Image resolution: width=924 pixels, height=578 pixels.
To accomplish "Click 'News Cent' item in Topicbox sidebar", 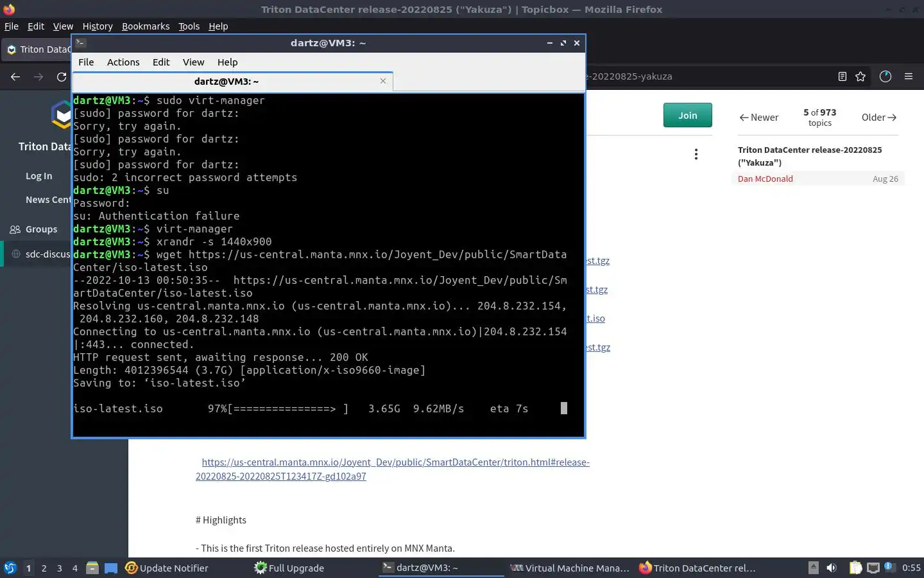I will click(x=48, y=200).
